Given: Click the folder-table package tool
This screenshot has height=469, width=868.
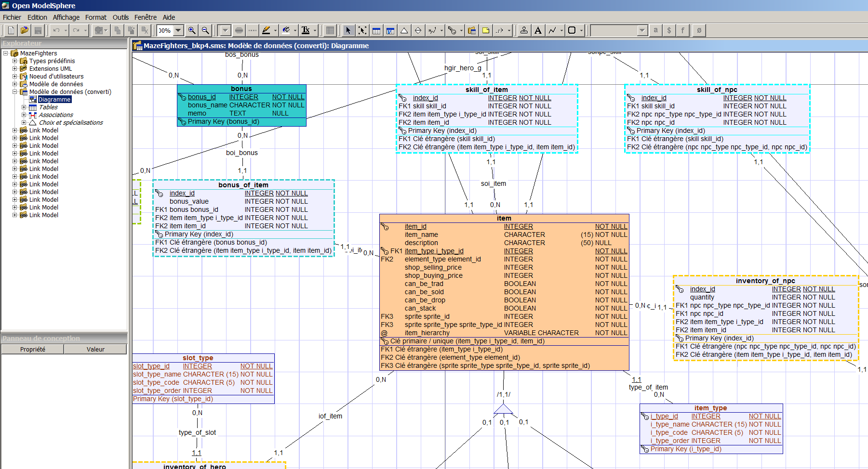Looking at the screenshot, I should pos(472,30).
